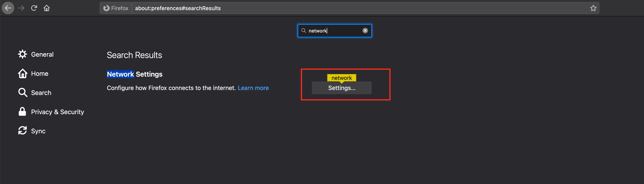Open the Home preferences category
This screenshot has height=184, width=644.
pyautogui.click(x=39, y=74)
